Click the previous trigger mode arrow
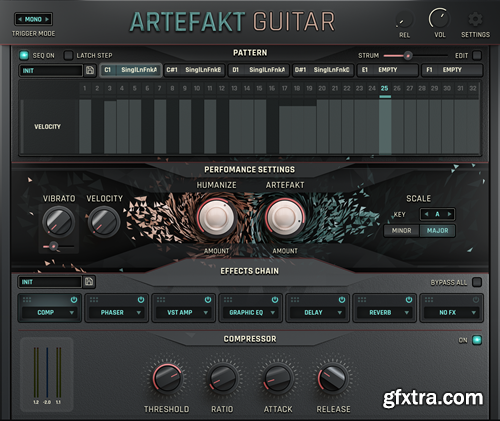 tap(20, 19)
